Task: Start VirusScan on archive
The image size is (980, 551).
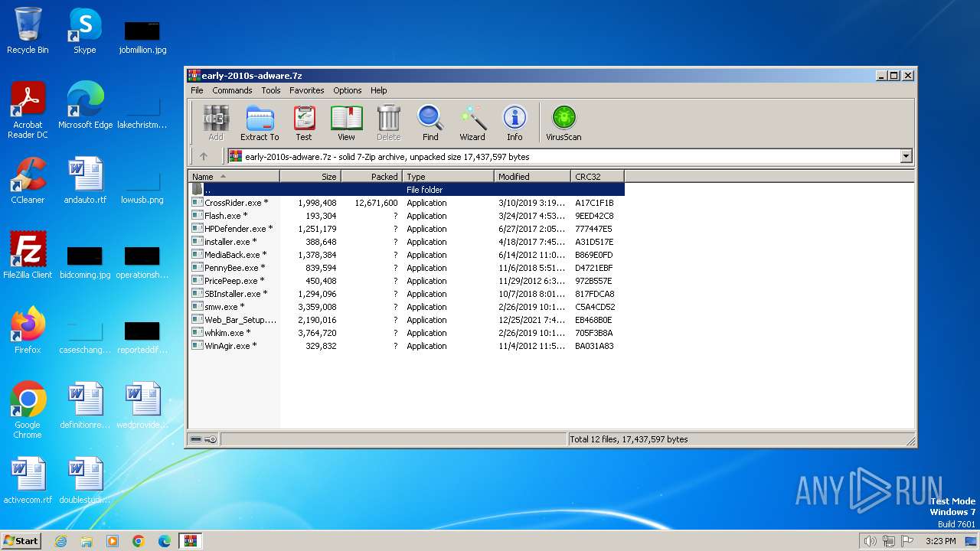Action: coord(563,123)
